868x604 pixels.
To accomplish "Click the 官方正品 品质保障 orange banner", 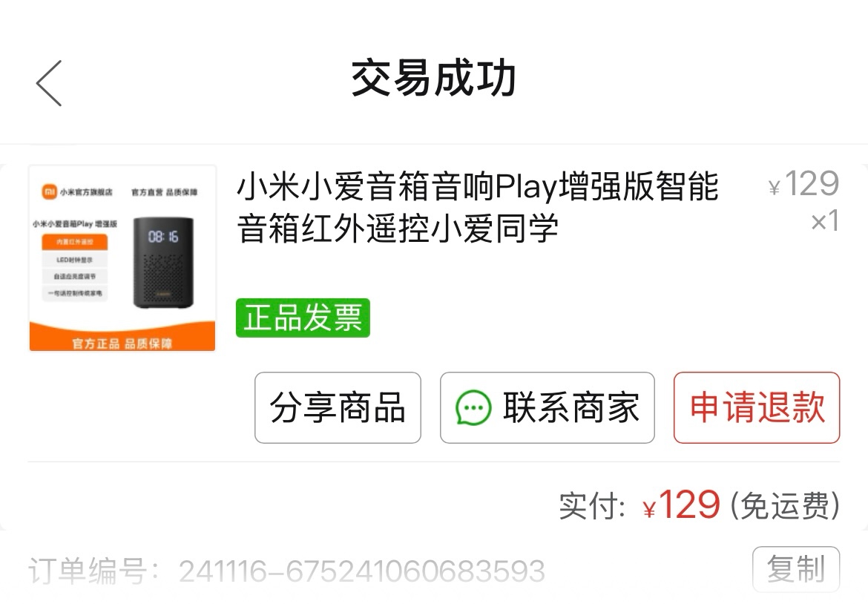I will 122,337.
